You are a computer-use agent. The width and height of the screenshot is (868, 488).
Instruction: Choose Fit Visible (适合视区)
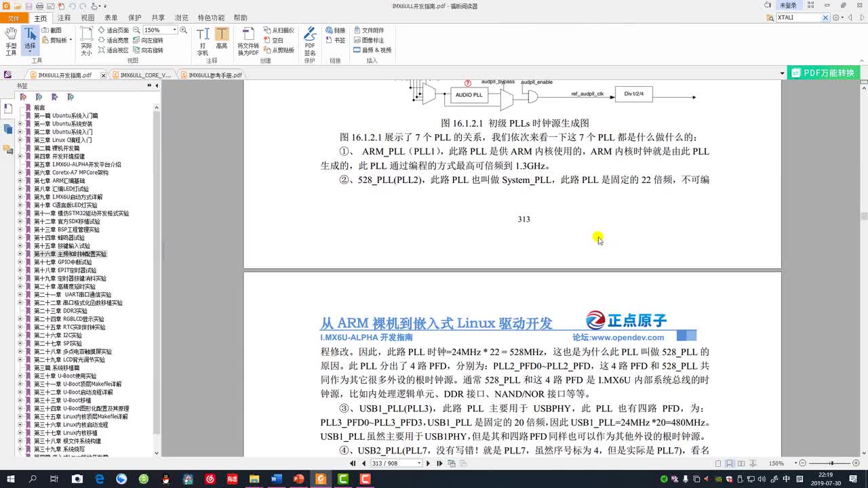pyautogui.click(x=113, y=50)
